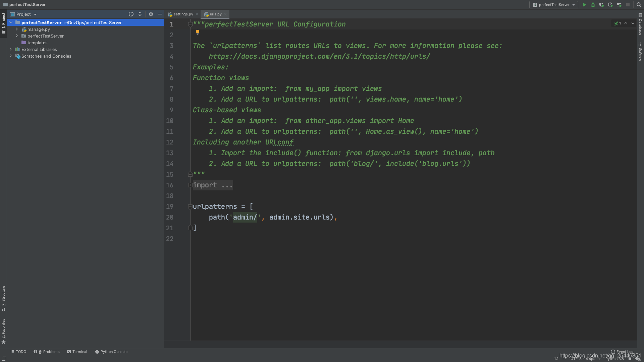Open the Problems tool window

pyautogui.click(x=47, y=352)
